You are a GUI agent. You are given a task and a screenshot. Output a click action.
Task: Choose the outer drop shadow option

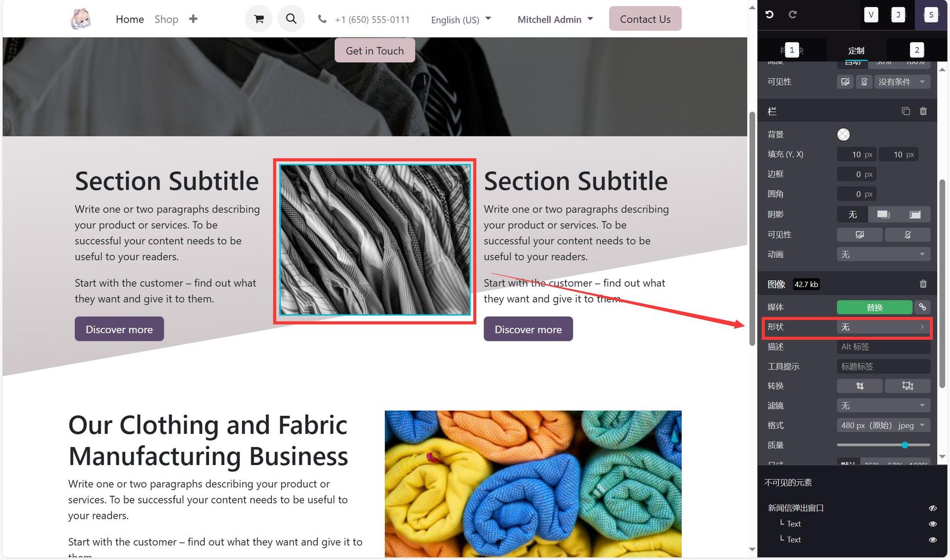[x=883, y=214]
